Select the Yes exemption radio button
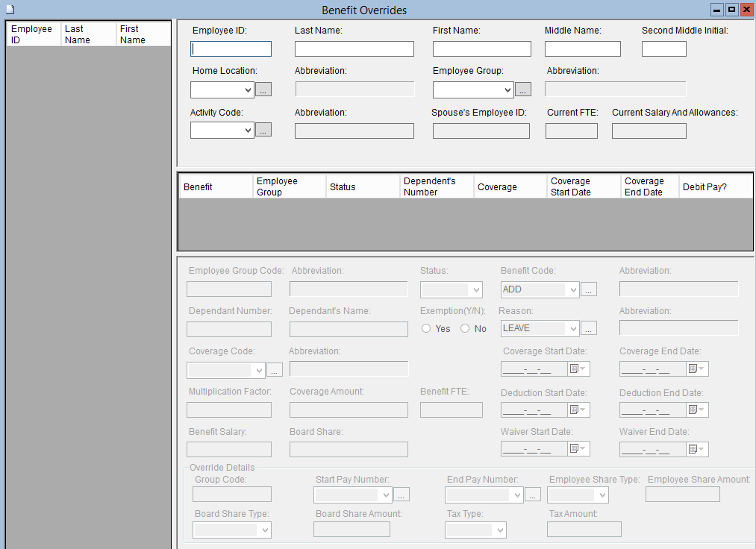756x549 pixels. (x=427, y=328)
